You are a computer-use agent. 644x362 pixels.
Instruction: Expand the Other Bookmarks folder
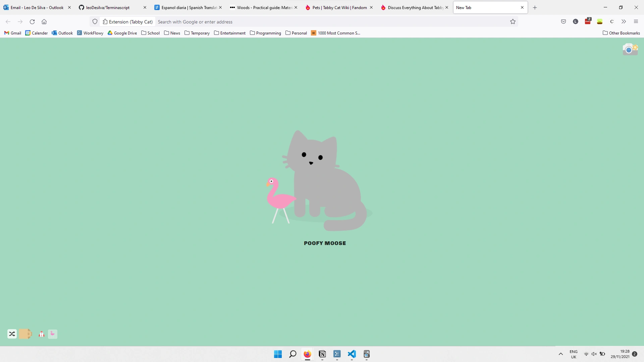[621, 33]
